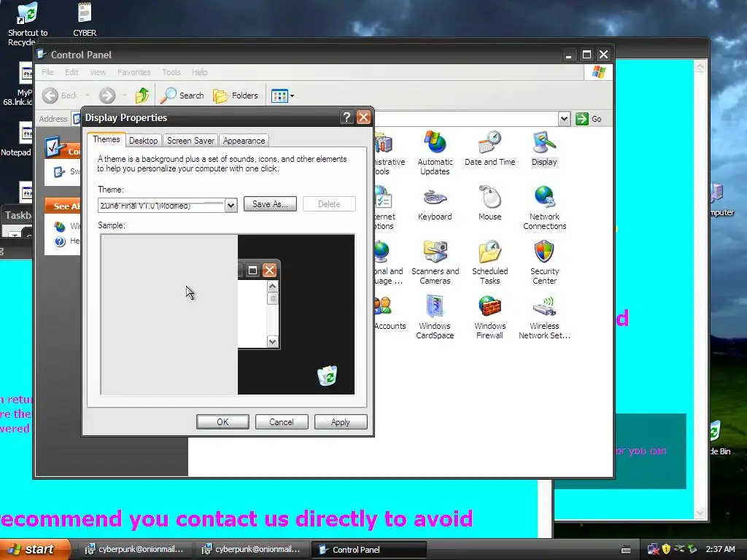Click the on-screen keyboard tray icon
Screen dimensions: 747x560
point(626,550)
